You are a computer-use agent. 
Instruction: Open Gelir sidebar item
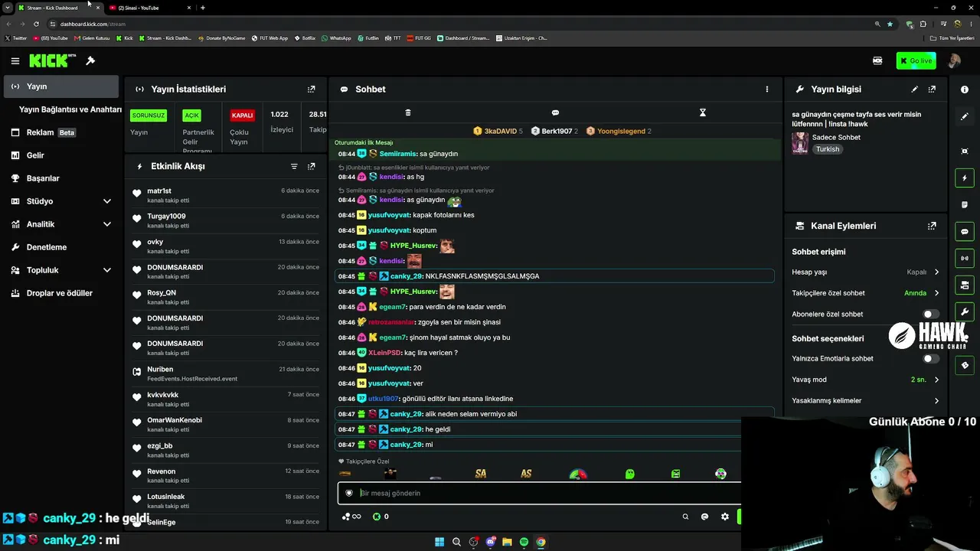pyautogui.click(x=60, y=155)
